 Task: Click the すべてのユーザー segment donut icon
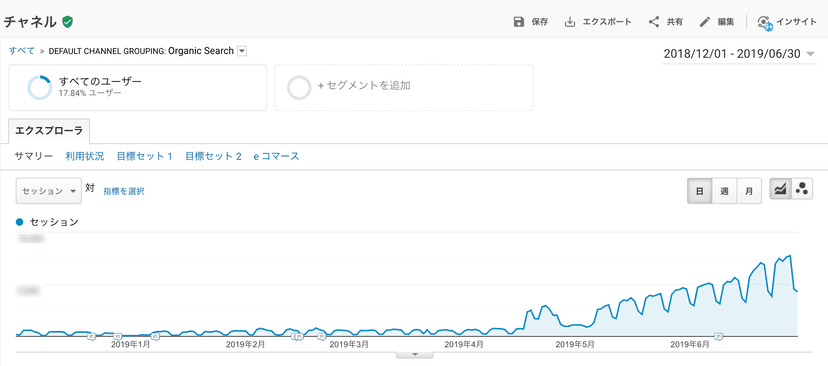pos(40,87)
